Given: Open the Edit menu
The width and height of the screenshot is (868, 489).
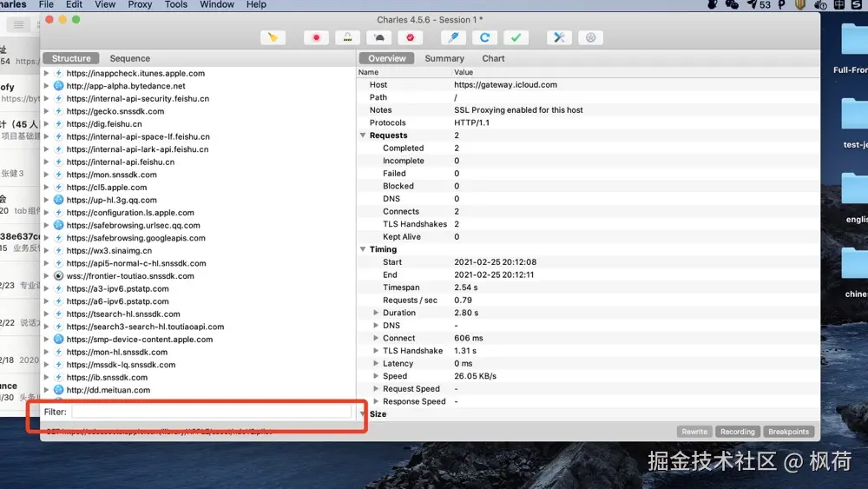Looking at the screenshot, I should [74, 4].
